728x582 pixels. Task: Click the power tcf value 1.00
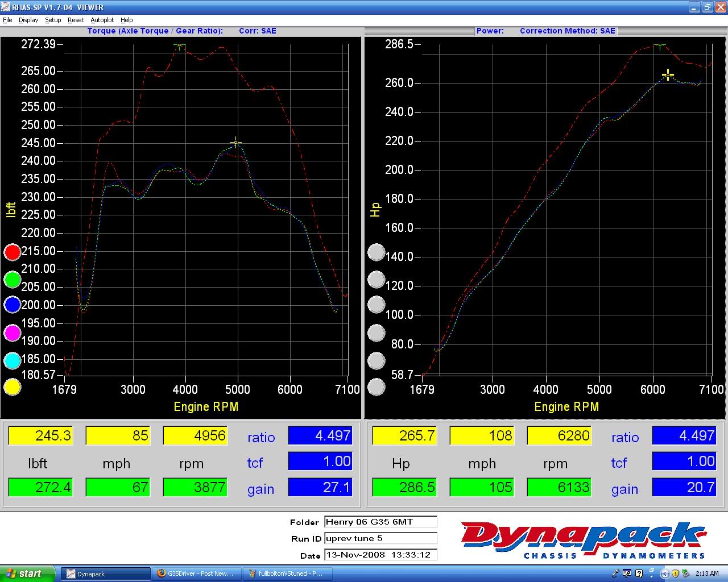coord(684,462)
